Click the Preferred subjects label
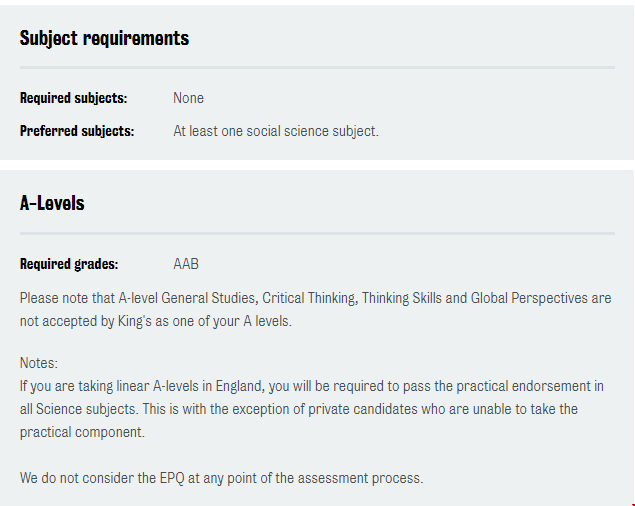 click(76, 131)
